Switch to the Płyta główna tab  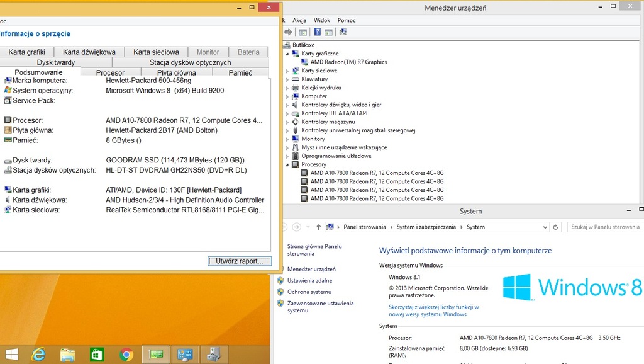[177, 73]
